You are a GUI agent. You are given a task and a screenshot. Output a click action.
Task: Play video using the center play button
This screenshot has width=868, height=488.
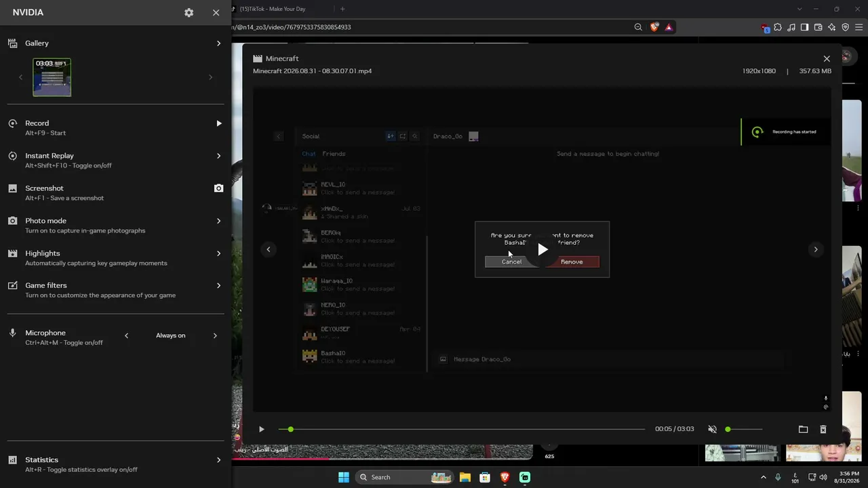542,249
